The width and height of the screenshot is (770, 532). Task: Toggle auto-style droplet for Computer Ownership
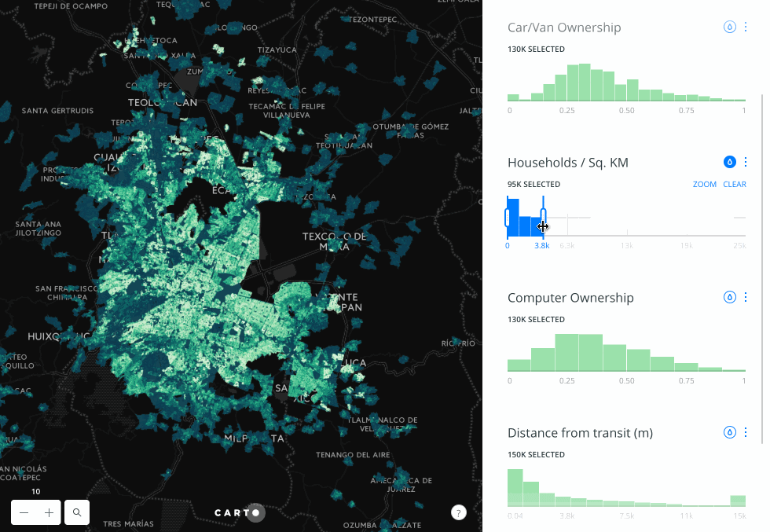click(x=729, y=297)
